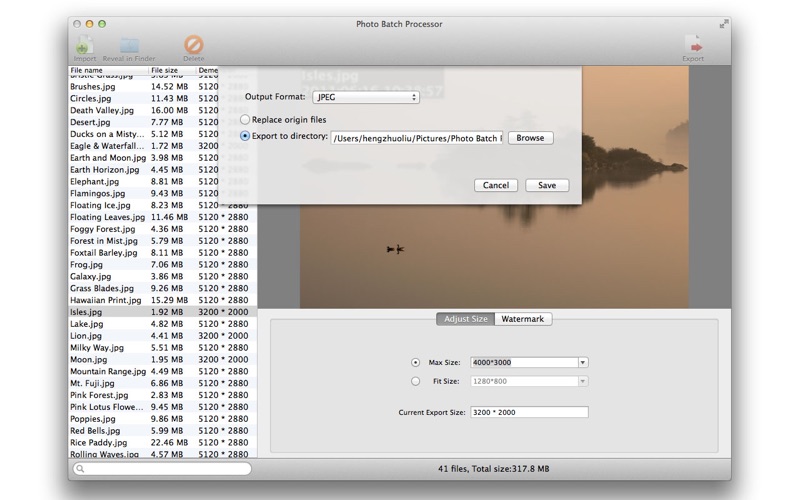
Task: Select Earth Horizon.jpg row
Action: tap(162, 169)
